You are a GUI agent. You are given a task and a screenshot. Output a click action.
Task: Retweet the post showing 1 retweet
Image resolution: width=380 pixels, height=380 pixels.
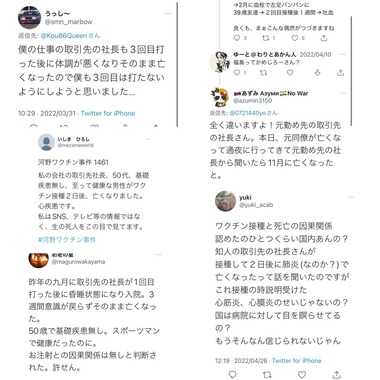pos(266,38)
